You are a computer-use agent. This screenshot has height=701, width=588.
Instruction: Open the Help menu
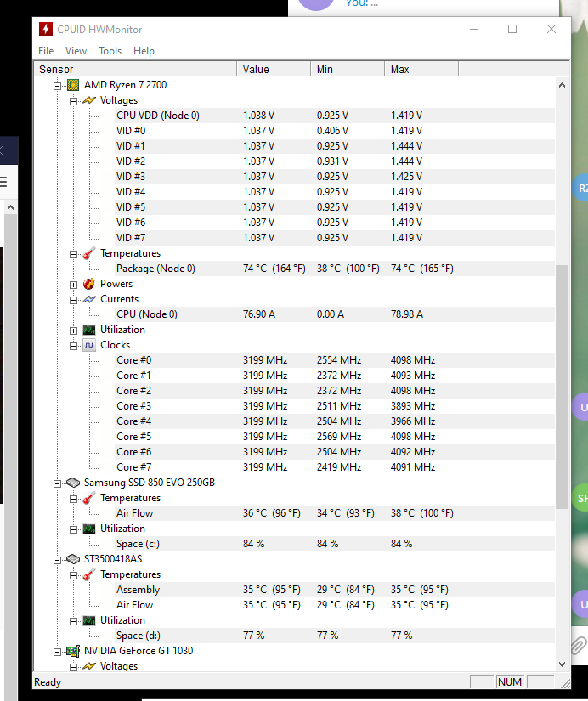[x=144, y=51]
